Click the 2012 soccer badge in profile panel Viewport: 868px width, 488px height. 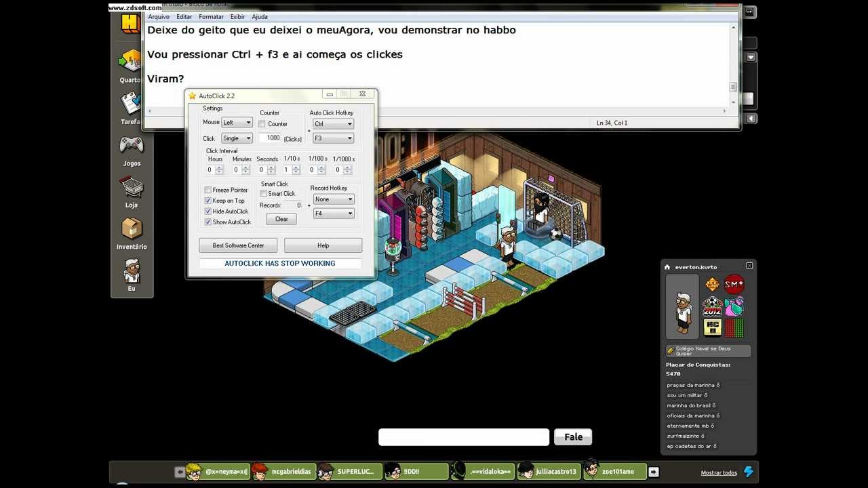[x=712, y=307]
